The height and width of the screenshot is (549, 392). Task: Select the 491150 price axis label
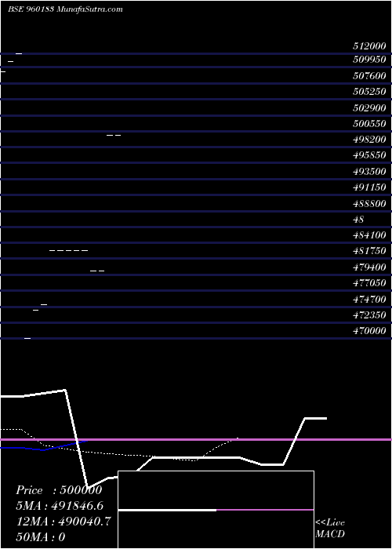tap(369, 187)
